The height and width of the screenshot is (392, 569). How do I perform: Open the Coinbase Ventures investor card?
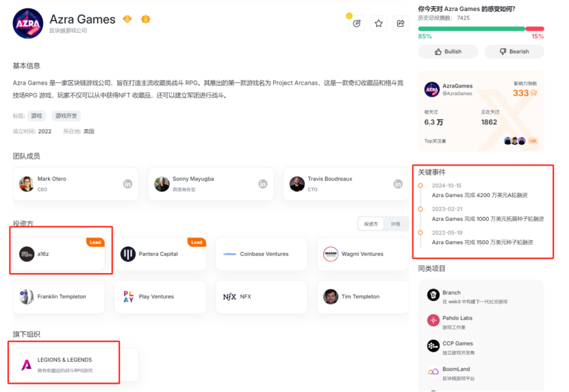[x=262, y=254]
